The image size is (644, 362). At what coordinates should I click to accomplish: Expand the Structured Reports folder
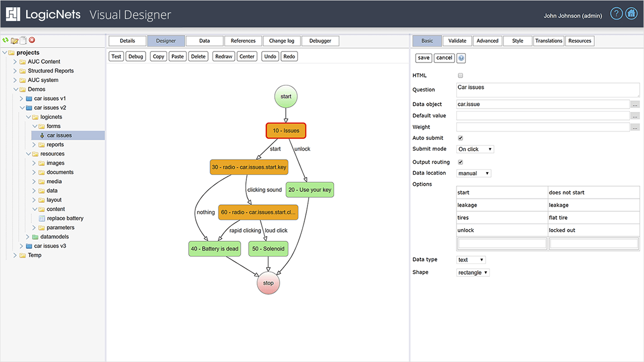pyautogui.click(x=16, y=71)
